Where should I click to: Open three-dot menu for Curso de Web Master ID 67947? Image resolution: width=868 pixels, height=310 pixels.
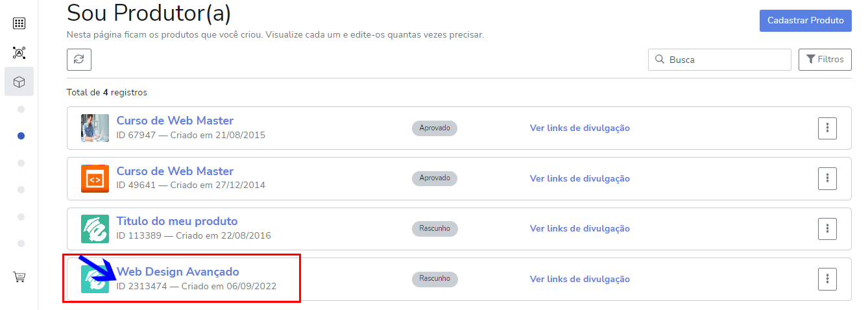click(x=827, y=128)
